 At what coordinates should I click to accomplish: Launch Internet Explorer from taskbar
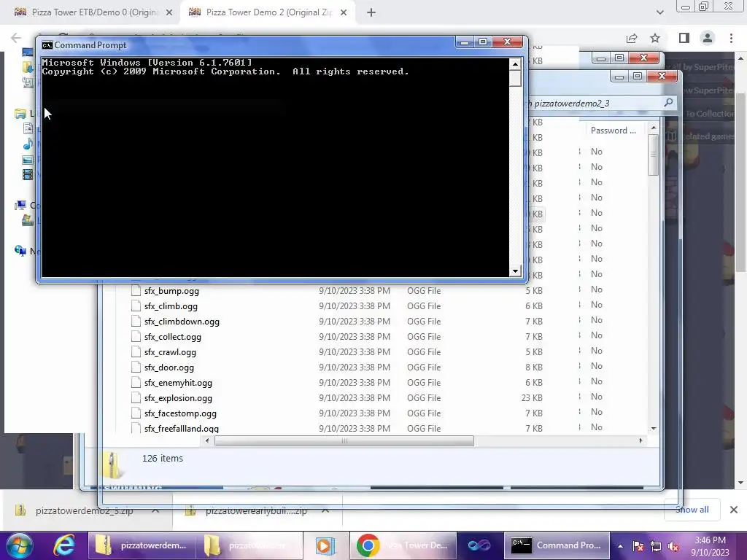click(x=64, y=545)
